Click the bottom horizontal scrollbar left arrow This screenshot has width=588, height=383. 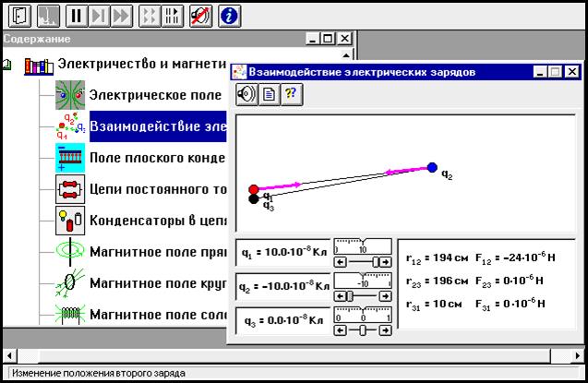pos(9,355)
